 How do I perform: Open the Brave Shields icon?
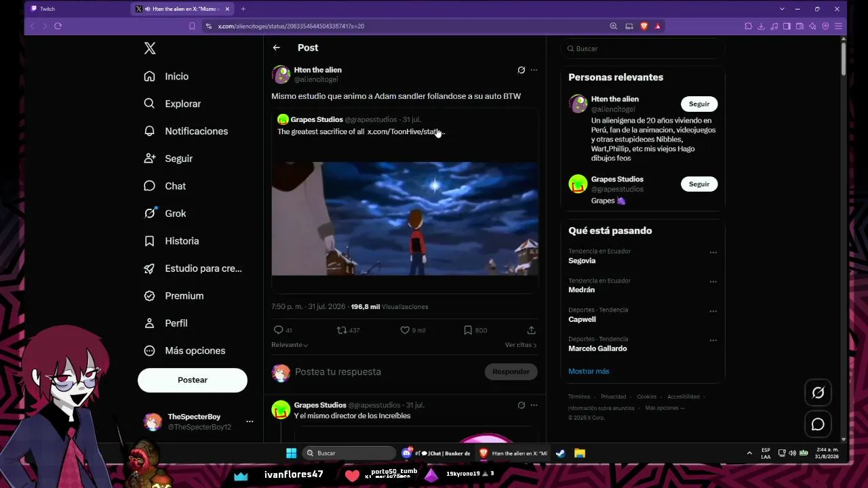point(644,26)
